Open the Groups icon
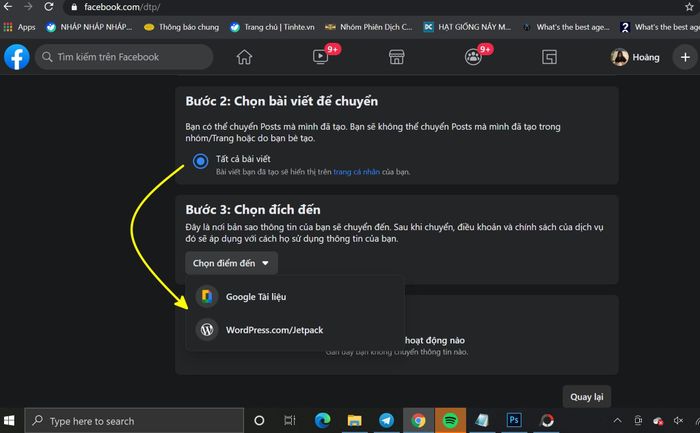 (x=473, y=57)
